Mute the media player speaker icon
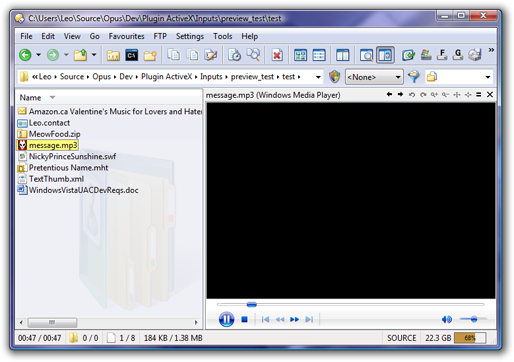514x362 pixels. [447, 319]
